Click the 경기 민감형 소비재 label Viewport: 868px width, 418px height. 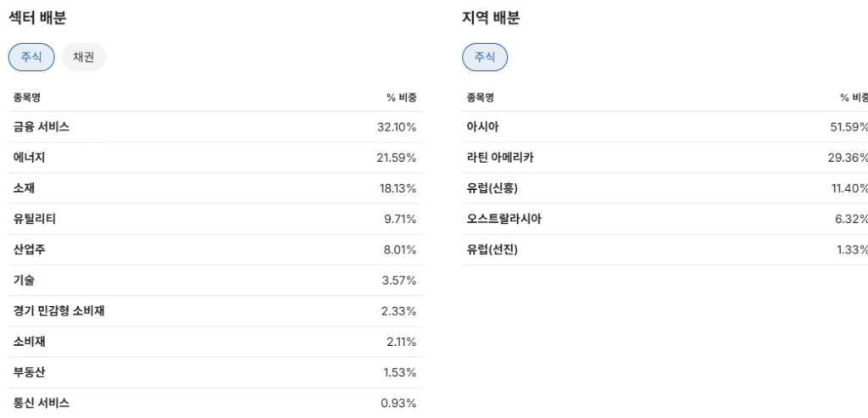[x=59, y=311]
